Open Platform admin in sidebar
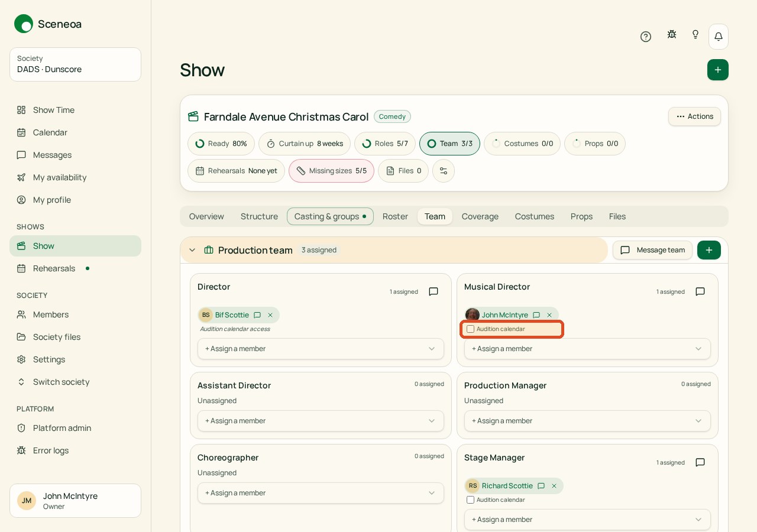 pyautogui.click(x=75, y=428)
